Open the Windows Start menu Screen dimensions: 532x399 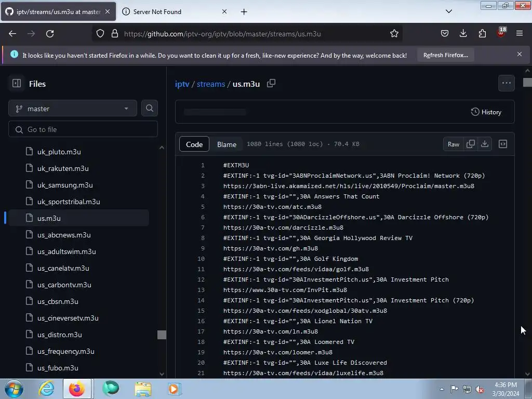[x=14, y=389]
